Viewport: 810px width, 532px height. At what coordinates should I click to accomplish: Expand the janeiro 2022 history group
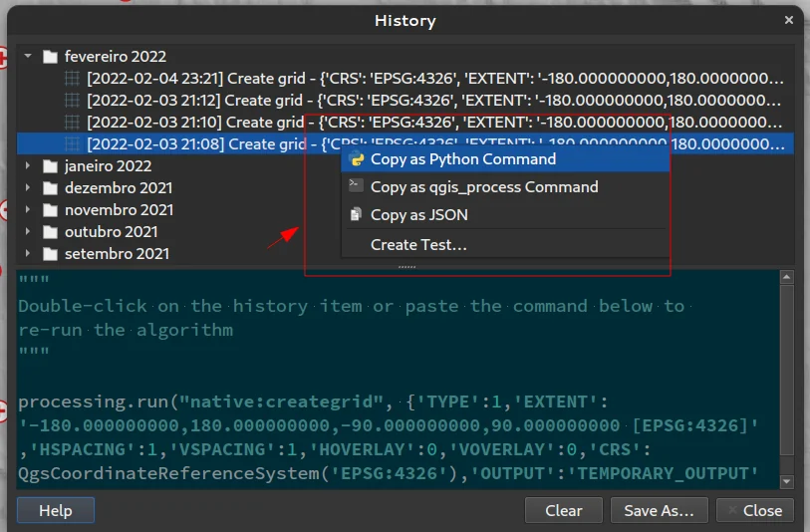click(x=29, y=166)
